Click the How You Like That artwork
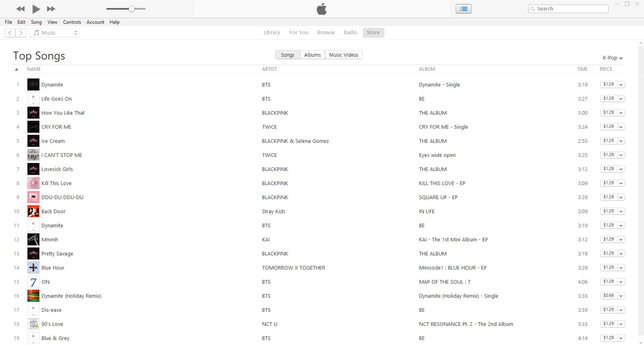Viewport: 644px width, 346px height. pos(33,113)
